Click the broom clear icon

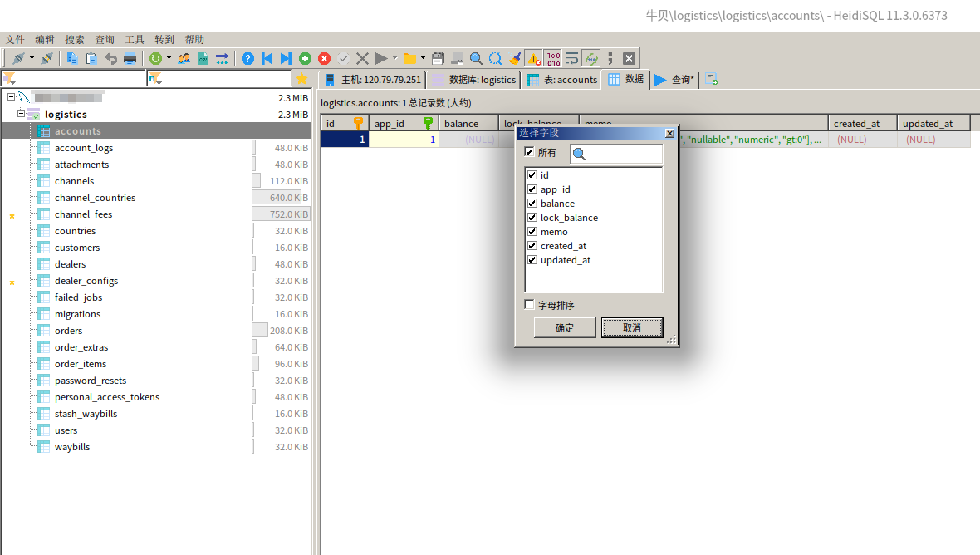point(515,59)
